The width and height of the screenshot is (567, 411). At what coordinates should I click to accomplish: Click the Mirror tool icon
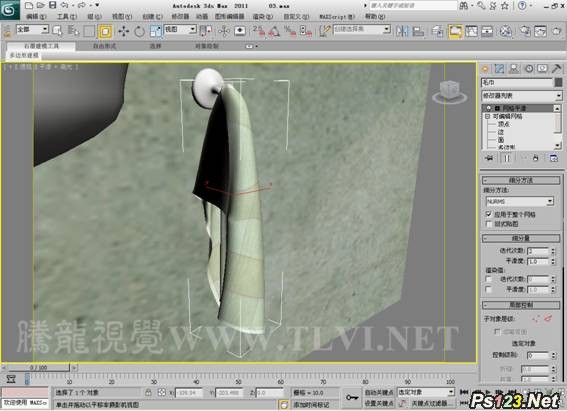[x=402, y=31]
